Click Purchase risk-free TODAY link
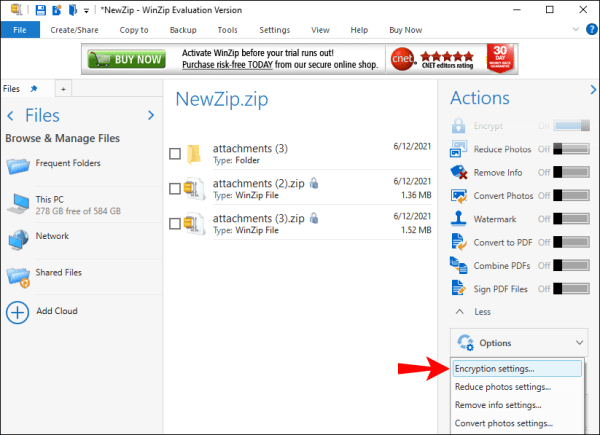 tap(227, 65)
